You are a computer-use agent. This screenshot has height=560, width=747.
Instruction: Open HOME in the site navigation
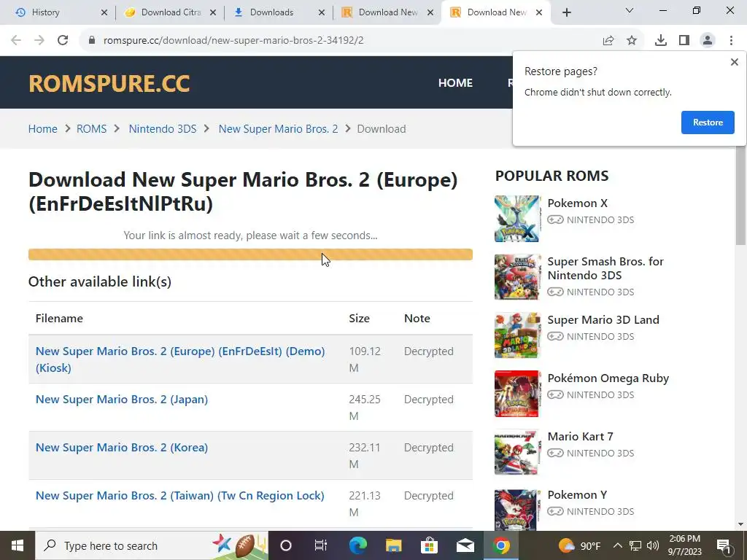[x=455, y=83]
